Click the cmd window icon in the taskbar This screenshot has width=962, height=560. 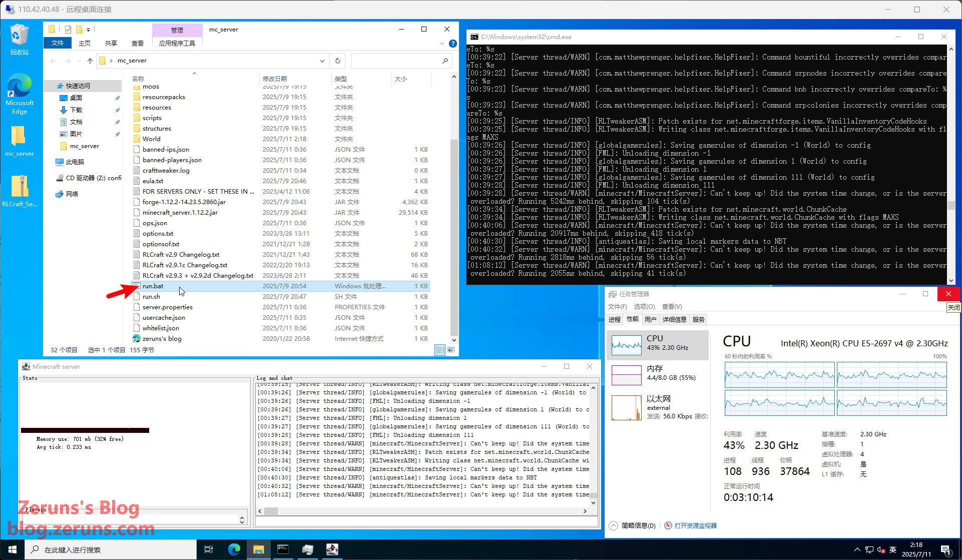[283, 549]
